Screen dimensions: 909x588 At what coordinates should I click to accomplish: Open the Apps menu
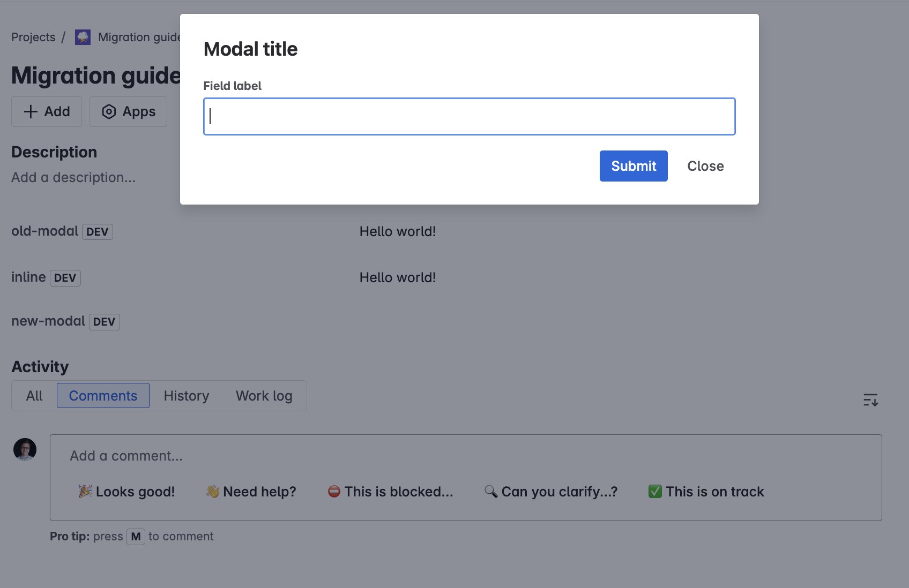point(128,111)
